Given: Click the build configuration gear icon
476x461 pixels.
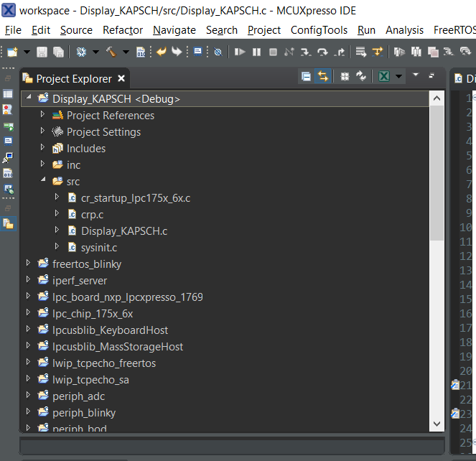Looking at the screenshot, I should 81,52.
